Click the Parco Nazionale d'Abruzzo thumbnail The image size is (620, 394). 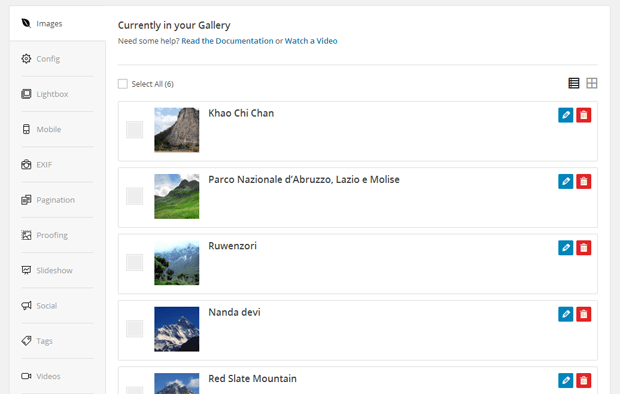pos(177,196)
